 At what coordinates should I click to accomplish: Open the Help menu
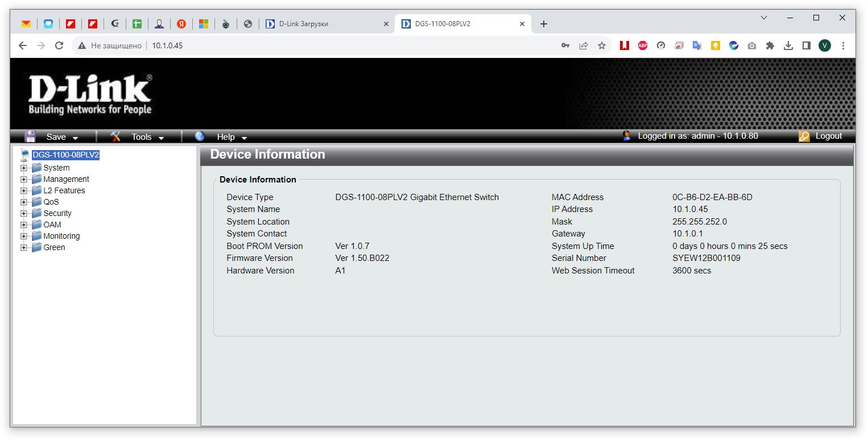[232, 137]
